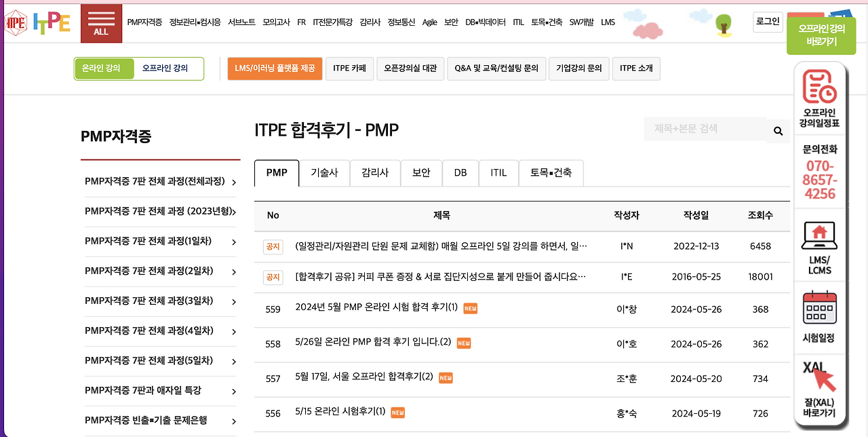Screen dimensions: 868x437
Task: Click the green 오프라인 강의 바로가기 banner
Action: tap(821, 34)
